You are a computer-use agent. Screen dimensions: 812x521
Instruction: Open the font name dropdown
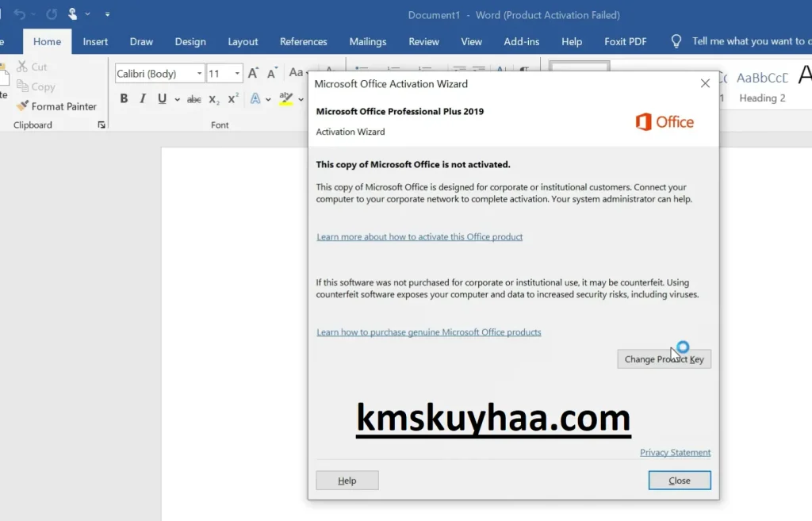point(199,73)
